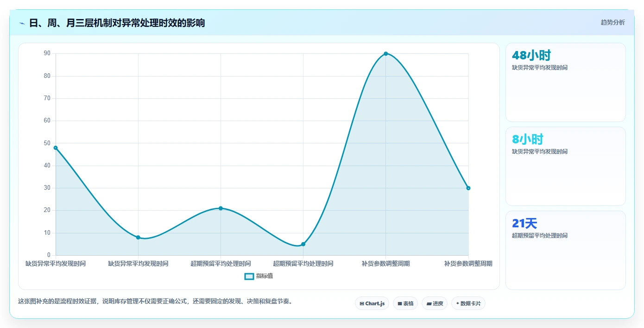Click the 缺货异常平均发现时间 label under 8小时
The image size is (644, 328).
[x=540, y=152]
